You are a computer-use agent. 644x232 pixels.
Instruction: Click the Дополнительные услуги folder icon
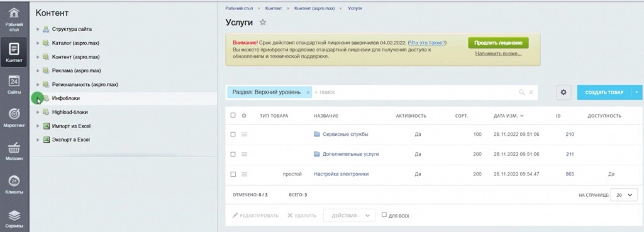[x=317, y=154]
